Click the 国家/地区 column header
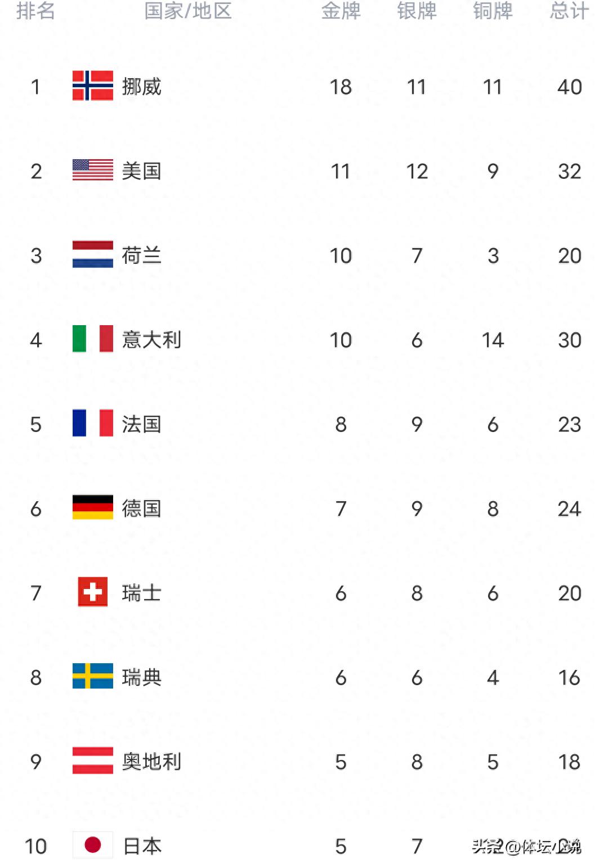 tap(188, 11)
